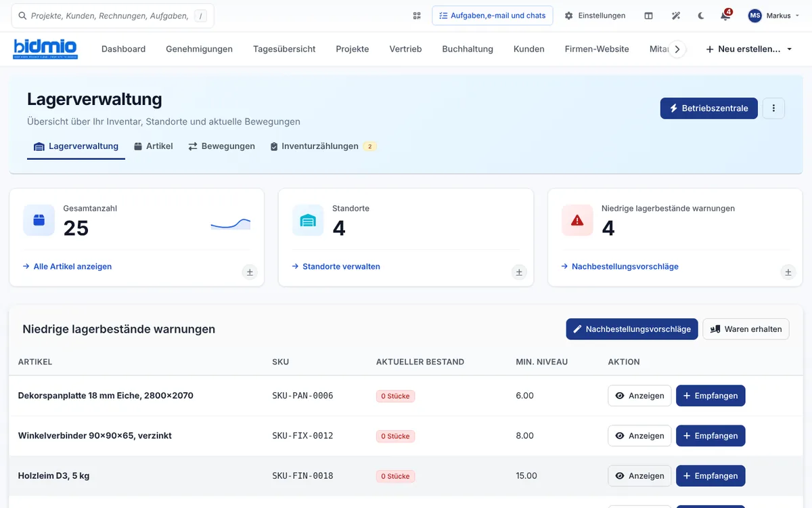
Task: Click Alle Artikel anzeigen link
Action: [68, 267]
